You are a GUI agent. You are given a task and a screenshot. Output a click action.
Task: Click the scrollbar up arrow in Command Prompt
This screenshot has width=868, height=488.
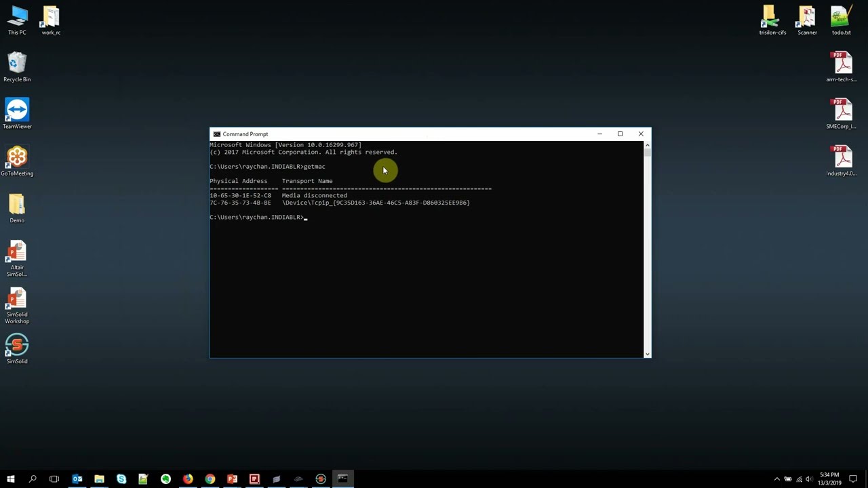coord(647,144)
